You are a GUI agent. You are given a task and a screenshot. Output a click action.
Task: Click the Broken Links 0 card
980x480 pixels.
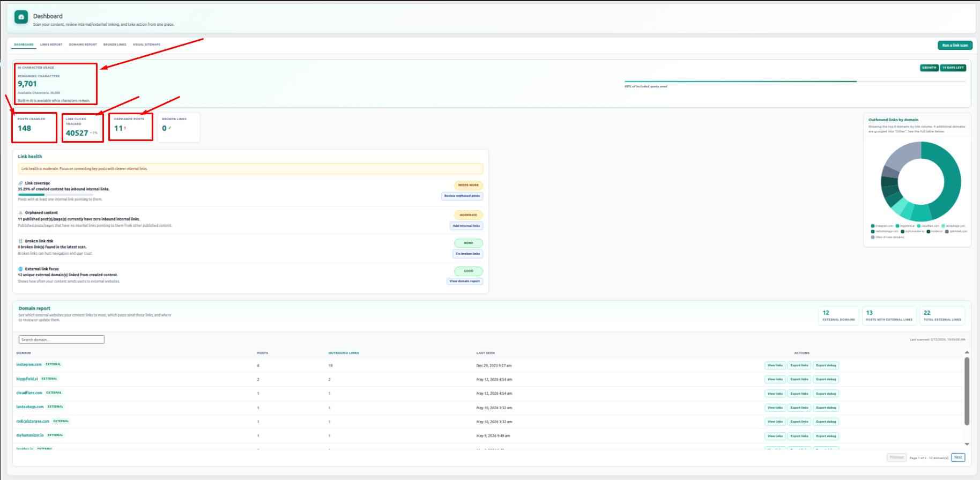tap(179, 128)
